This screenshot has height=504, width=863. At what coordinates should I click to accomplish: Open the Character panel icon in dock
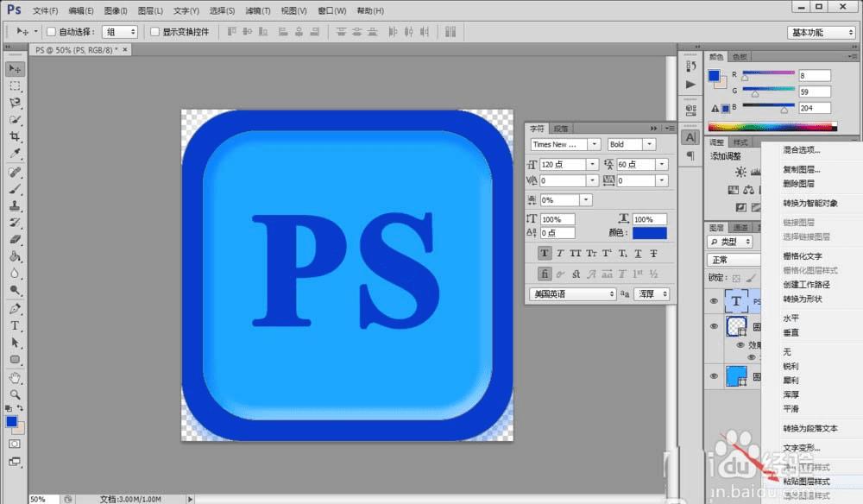tap(690, 137)
